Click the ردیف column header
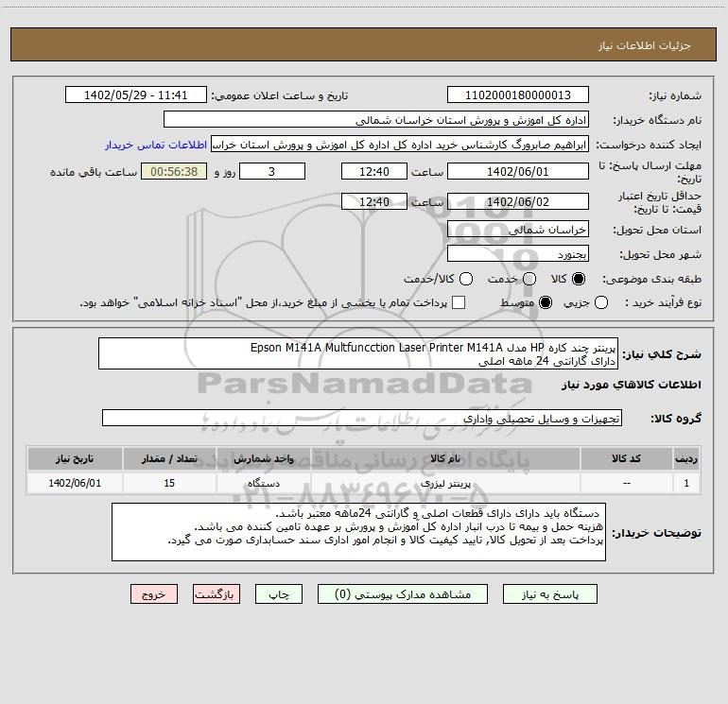 click(x=686, y=458)
